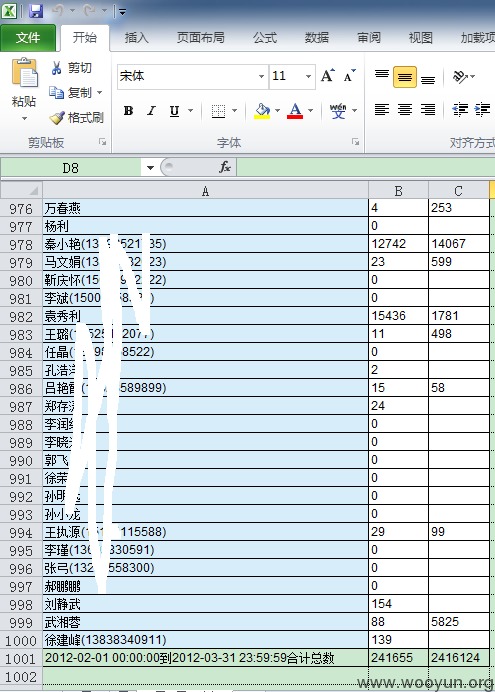This screenshot has width=495, height=692.
Task: Click the font name box showing 宋体
Action: pos(188,76)
